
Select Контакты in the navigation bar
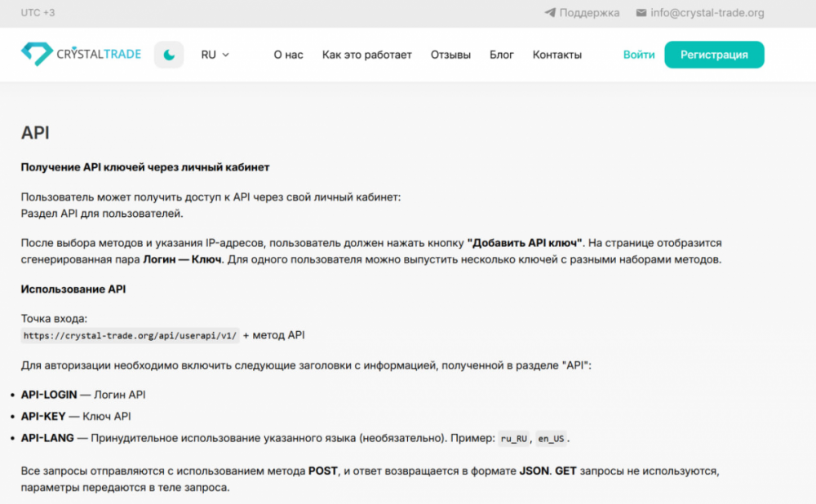click(x=557, y=55)
